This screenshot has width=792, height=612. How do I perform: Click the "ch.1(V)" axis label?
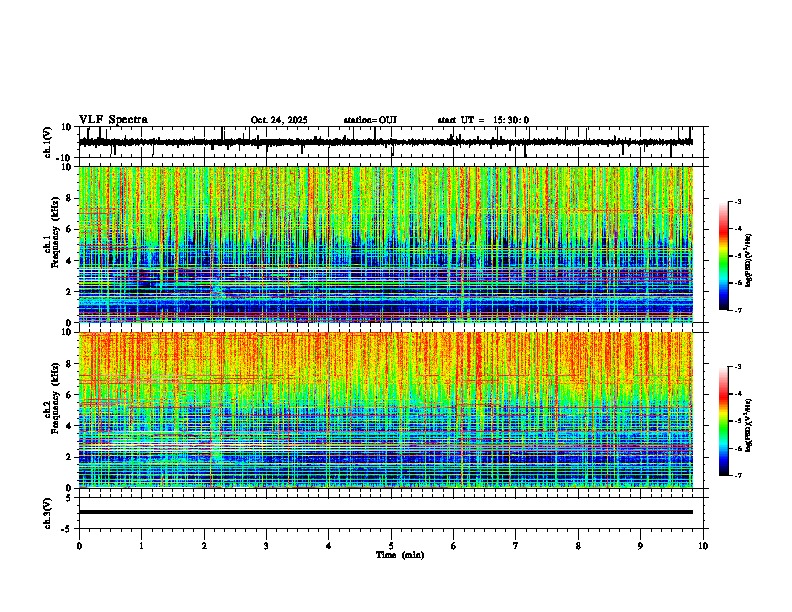(x=48, y=142)
